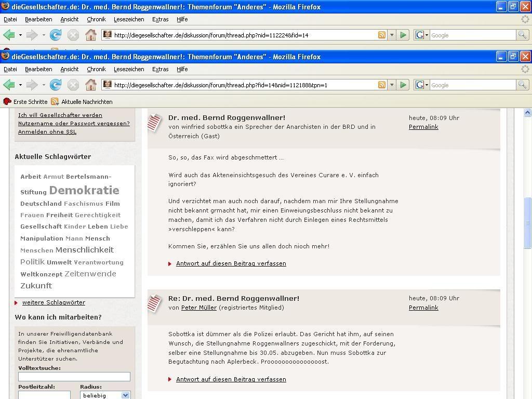Expand the Radius 'beliebig' dropdown

125,395
